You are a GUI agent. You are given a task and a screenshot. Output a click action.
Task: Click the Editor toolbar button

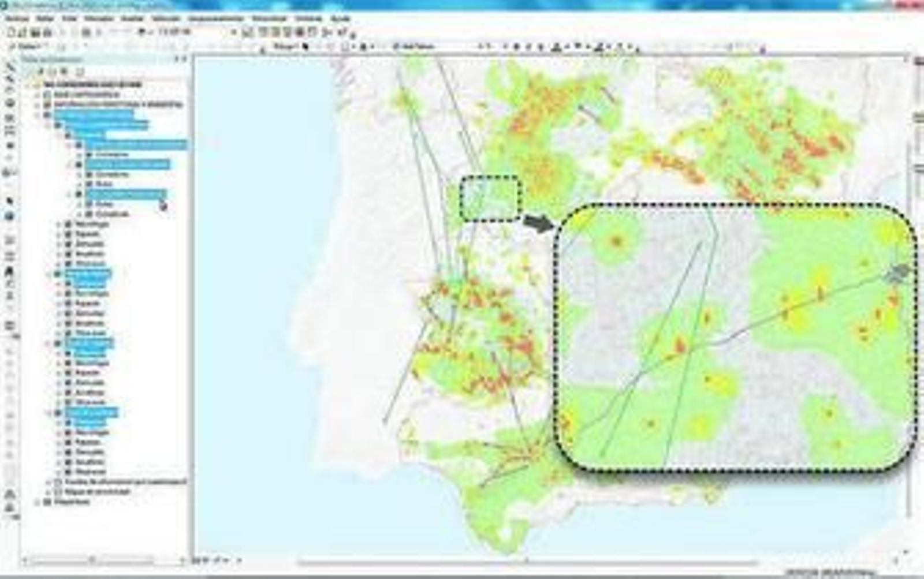coord(28,46)
